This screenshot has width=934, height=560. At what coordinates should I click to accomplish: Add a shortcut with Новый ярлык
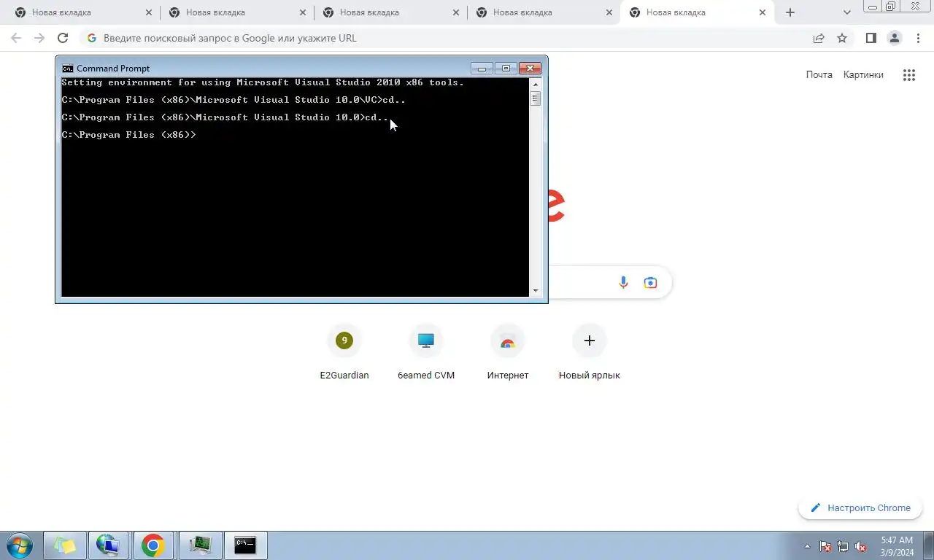(x=590, y=353)
